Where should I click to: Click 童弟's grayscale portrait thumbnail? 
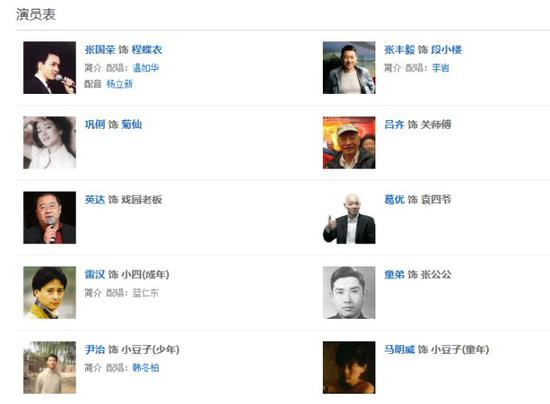pyautogui.click(x=349, y=293)
